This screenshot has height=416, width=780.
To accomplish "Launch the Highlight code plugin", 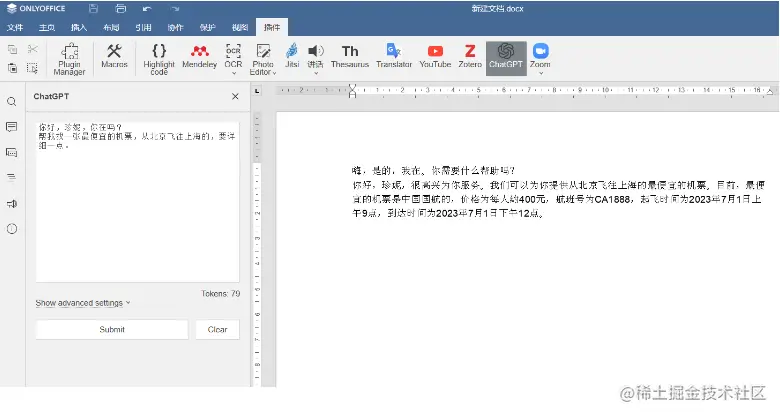I will point(159,59).
